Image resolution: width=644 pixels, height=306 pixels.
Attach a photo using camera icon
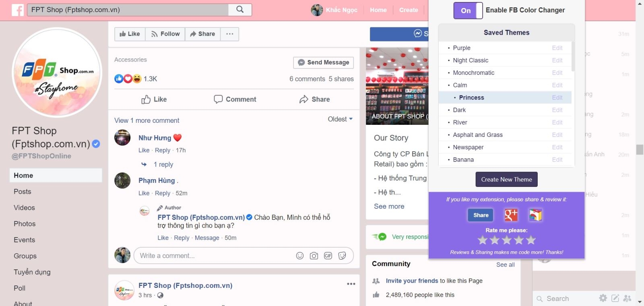[314, 256]
